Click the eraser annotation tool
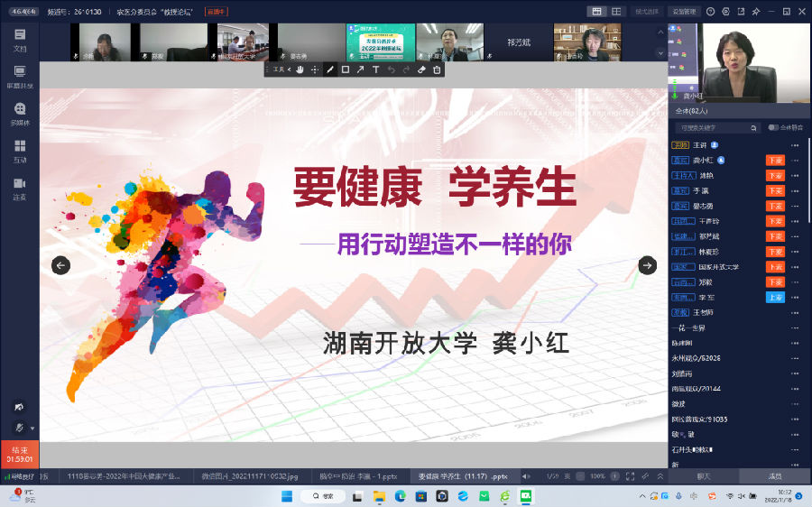 point(421,69)
